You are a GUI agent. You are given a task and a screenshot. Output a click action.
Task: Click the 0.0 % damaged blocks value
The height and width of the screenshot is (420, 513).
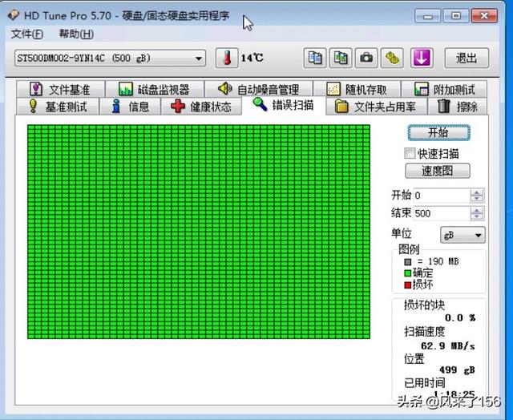tap(460, 317)
